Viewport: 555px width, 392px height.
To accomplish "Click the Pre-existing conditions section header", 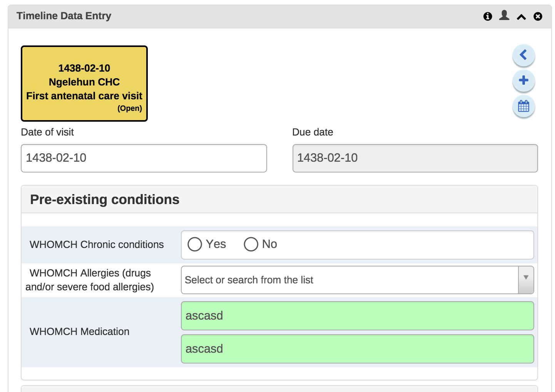I will tap(105, 199).
